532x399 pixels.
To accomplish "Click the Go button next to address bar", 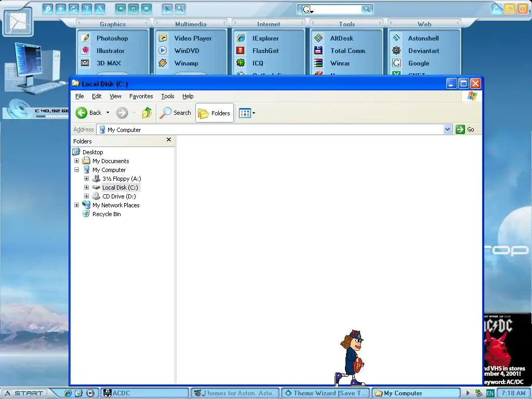I will pos(465,129).
